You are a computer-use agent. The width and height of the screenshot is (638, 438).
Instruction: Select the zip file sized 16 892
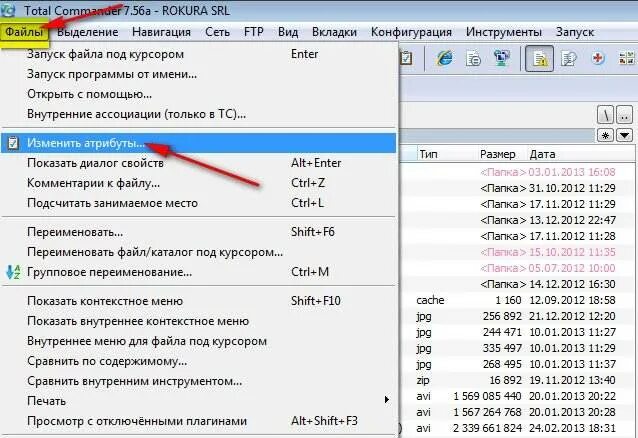click(518, 380)
